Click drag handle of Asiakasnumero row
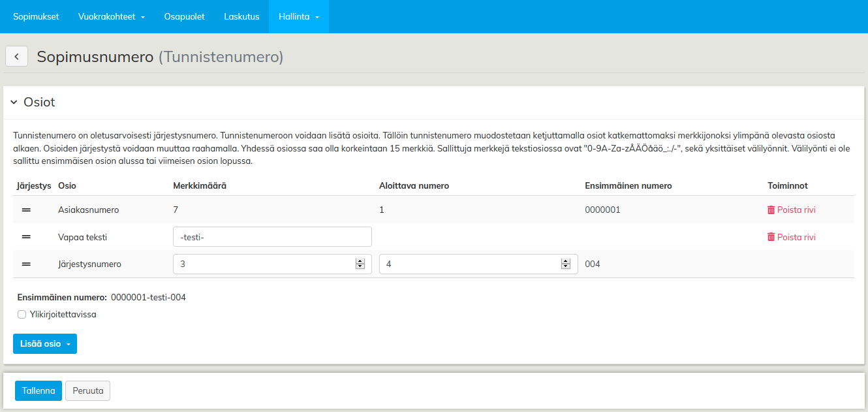Screen dimensions: 868x412 [x=27, y=210]
